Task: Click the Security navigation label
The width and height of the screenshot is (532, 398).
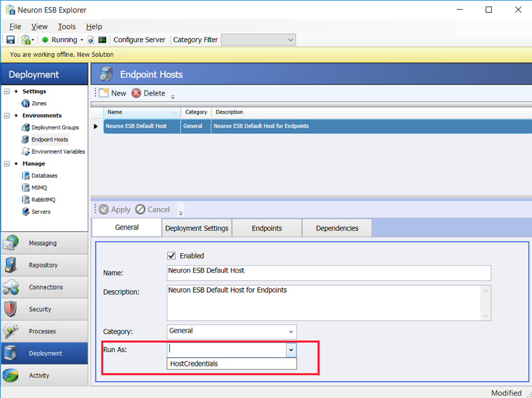Action: coord(40,309)
